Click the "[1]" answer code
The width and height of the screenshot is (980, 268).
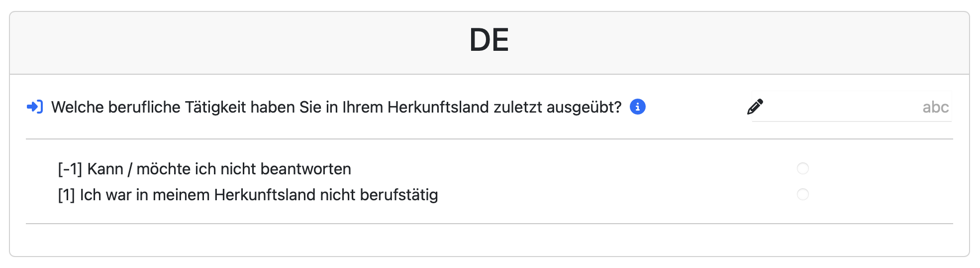click(66, 195)
